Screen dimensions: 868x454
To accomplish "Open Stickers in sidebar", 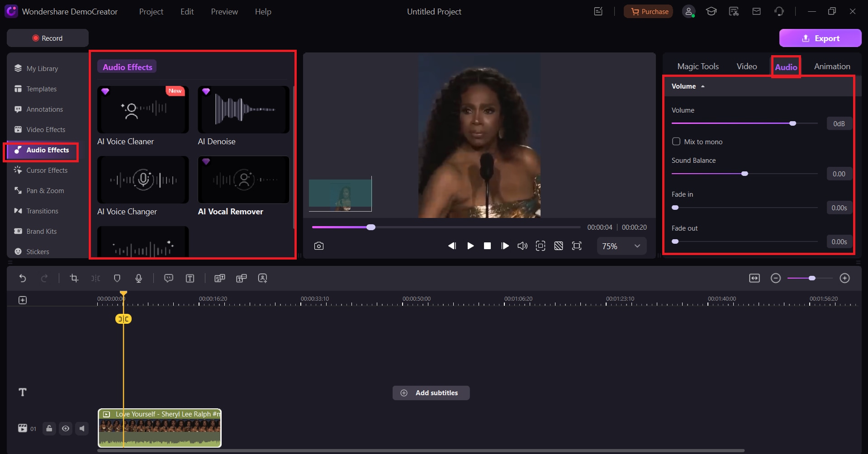I will pyautogui.click(x=38, y=252).
